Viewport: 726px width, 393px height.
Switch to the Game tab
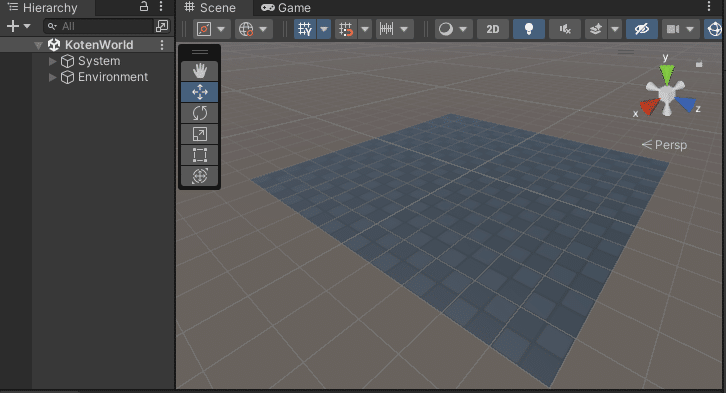(286, 8)
